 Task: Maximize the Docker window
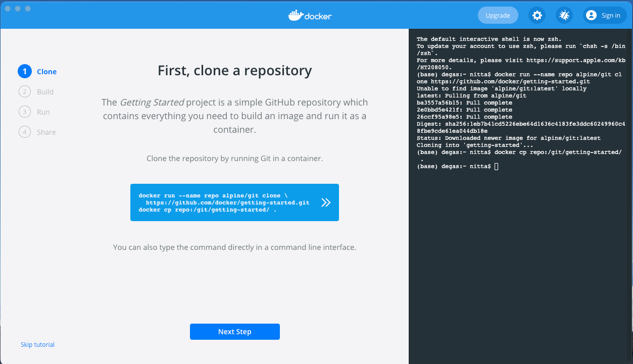[28, 9]
